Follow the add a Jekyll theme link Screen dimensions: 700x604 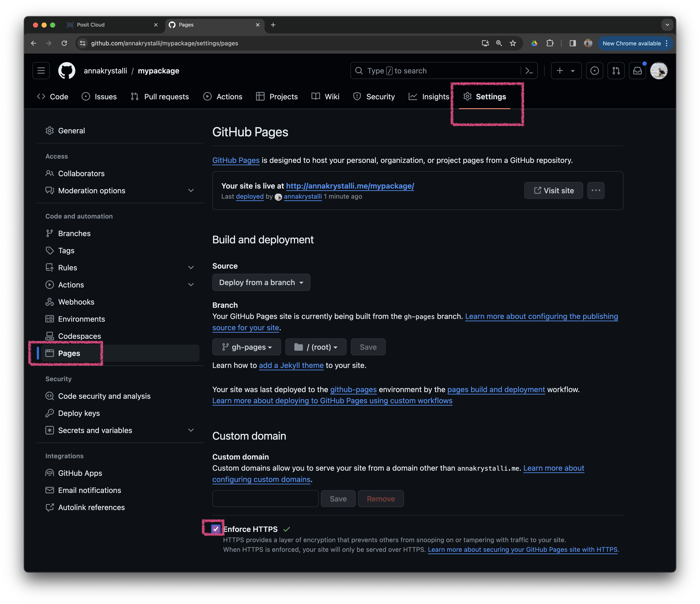pyautogui.click(x=291, y=365)
